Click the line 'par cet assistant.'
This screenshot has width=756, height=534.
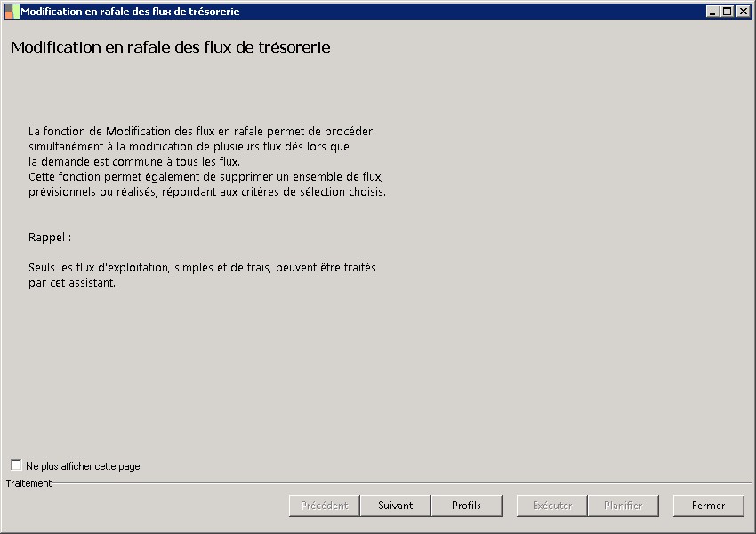pos(72,283)
